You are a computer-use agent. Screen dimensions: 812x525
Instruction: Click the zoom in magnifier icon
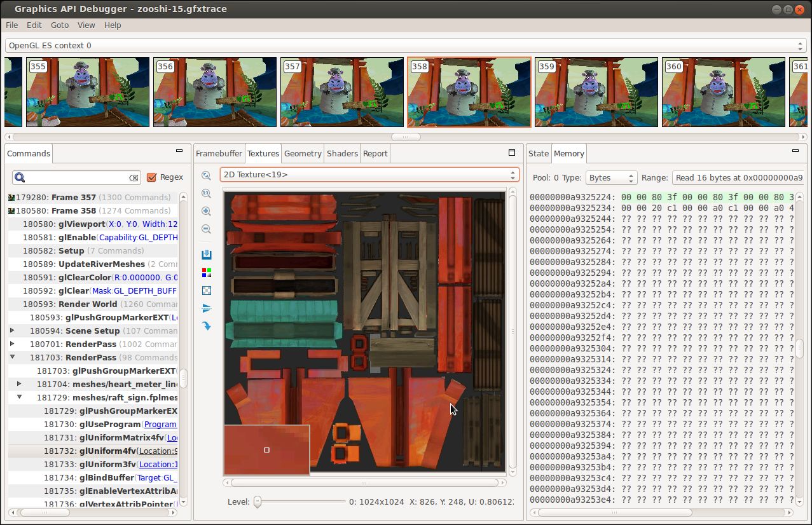click(206, 212)
